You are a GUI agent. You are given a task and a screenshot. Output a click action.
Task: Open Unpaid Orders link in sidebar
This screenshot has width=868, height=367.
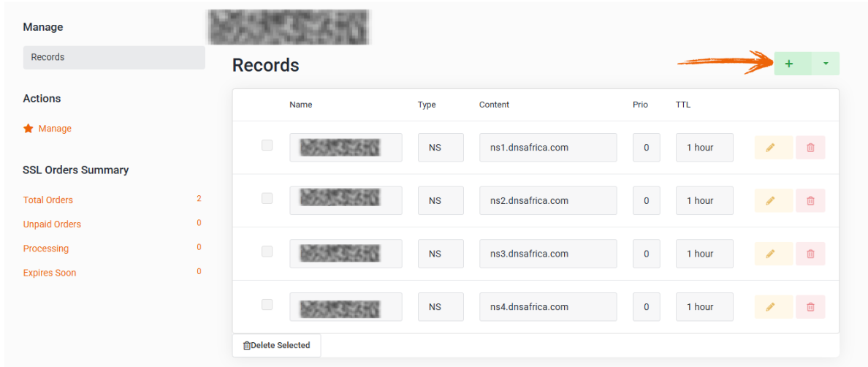52,224
